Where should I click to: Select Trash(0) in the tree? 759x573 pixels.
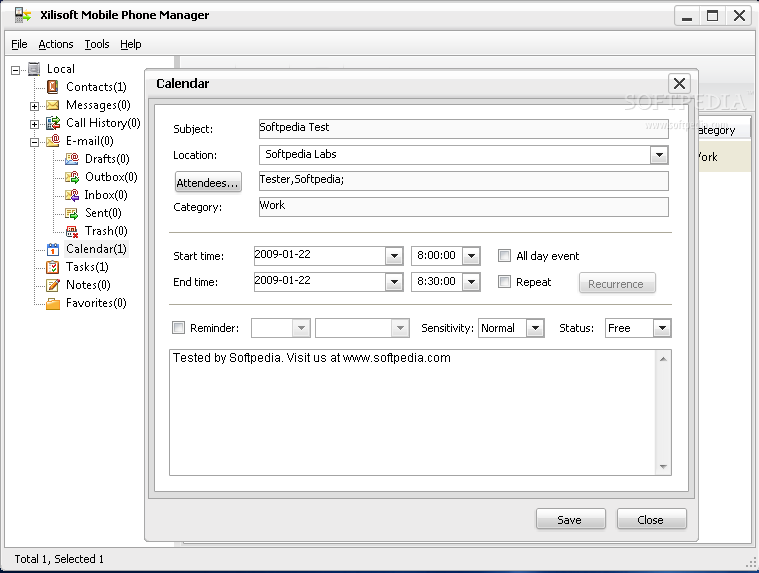point(106,231)
